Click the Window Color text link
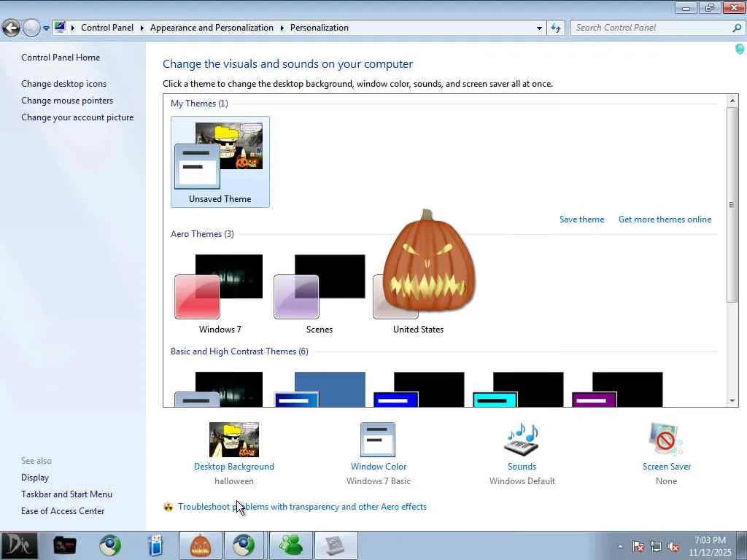The width and height of the screenshot is (747, 560). click(x=379, y=467)
